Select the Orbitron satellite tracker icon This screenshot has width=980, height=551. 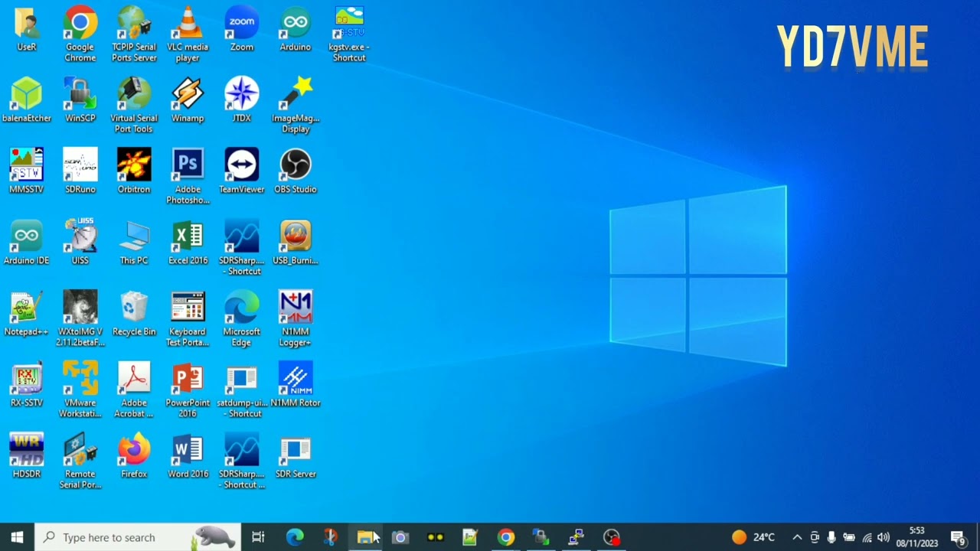point(134,171)
